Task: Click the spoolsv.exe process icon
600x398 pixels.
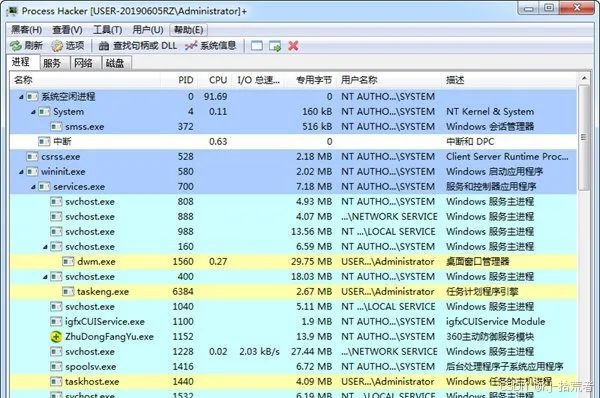Action: pyautogui.click(x=56, y=367)
